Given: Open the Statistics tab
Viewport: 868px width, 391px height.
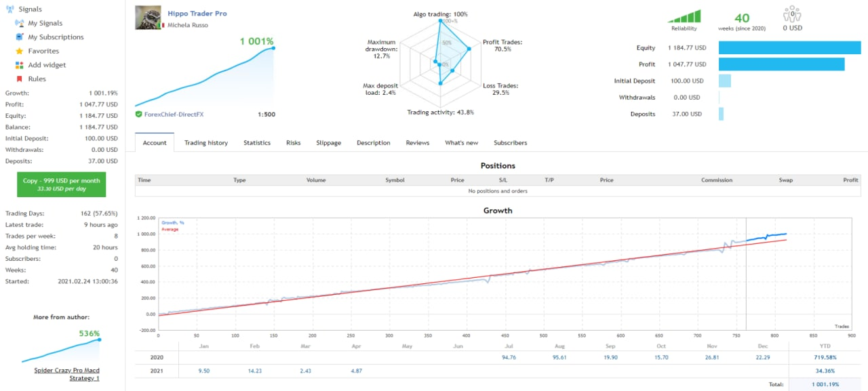Looking at the screenshot, I should click(257, 143).
